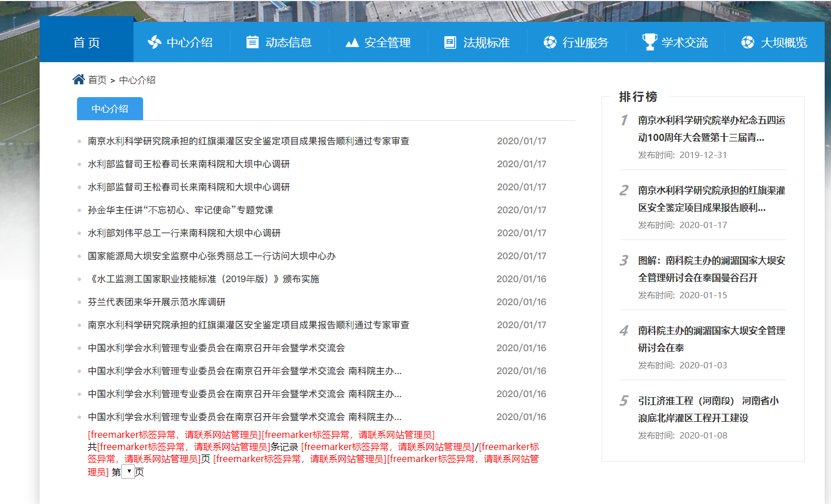Image resolution: width=831 pixels, height=504 pixels.
Task: Click the ranking text 发布时间: 2019-12-31
Action: 682,155
